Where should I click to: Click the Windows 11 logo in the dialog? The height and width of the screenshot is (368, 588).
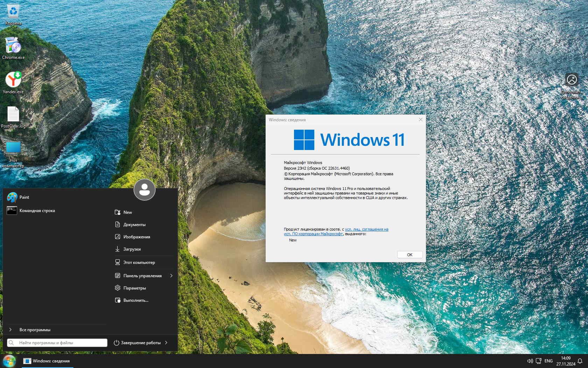point(349,140)
